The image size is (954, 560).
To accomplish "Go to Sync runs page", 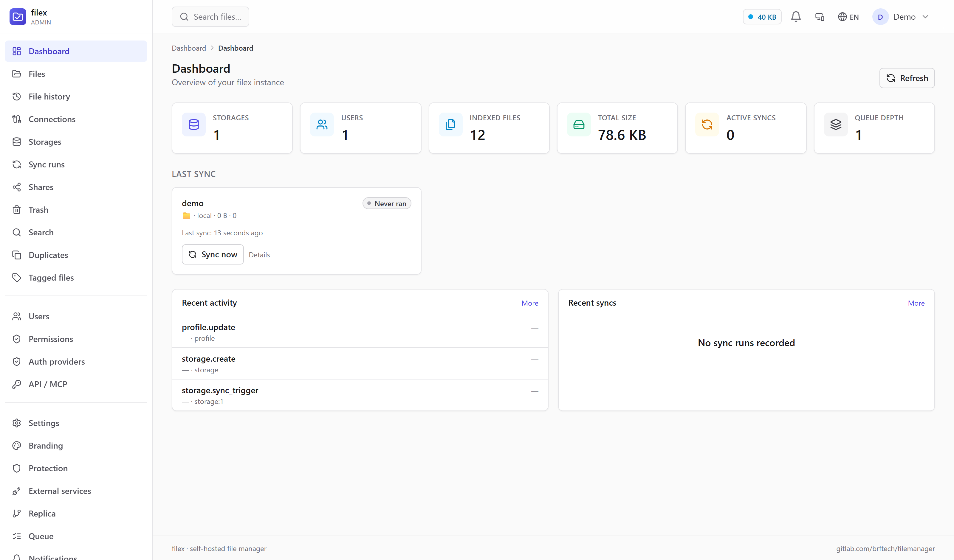I will [76, 165].
